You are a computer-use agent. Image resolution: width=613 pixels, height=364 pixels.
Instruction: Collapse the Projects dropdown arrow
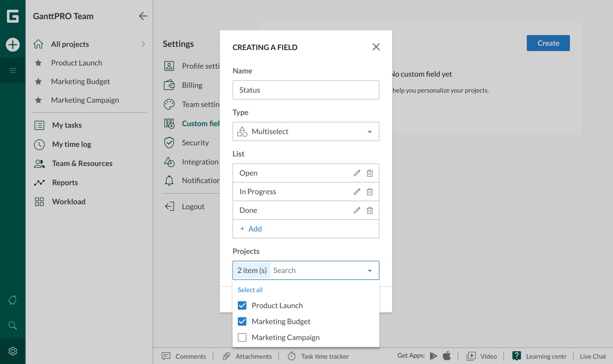point(370,271)
